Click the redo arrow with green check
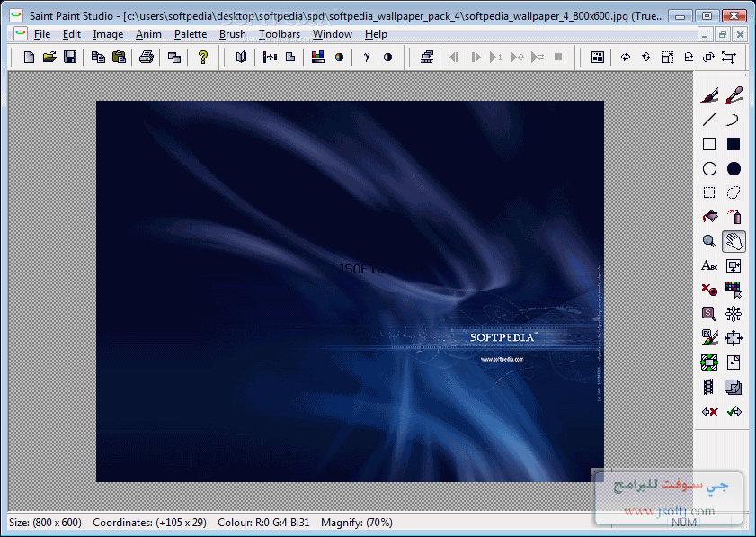The height and width of the screenshot is (537, 756). click(x=734, y=412)
